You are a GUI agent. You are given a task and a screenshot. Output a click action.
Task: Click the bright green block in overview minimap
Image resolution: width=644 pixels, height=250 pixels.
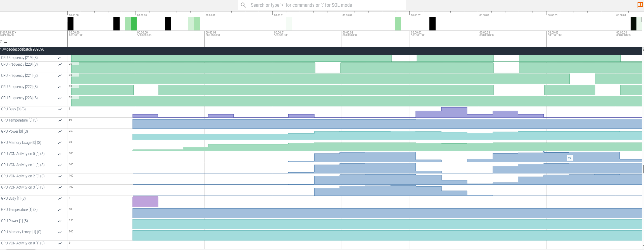(x=134, y=23)
